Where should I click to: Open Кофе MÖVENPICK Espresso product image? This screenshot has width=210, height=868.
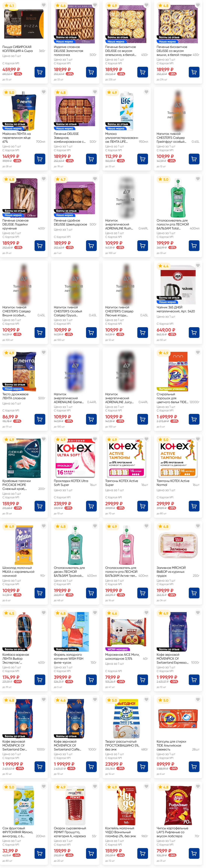(178, 631)
